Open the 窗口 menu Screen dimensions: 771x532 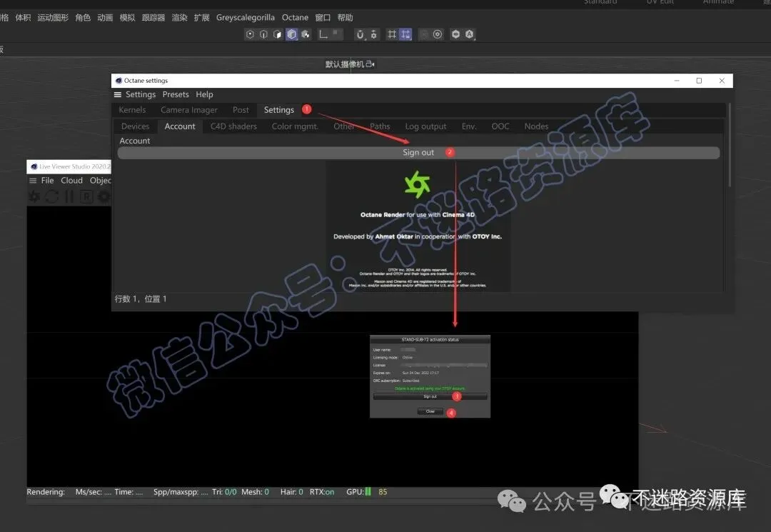click(x=323, y=18)
